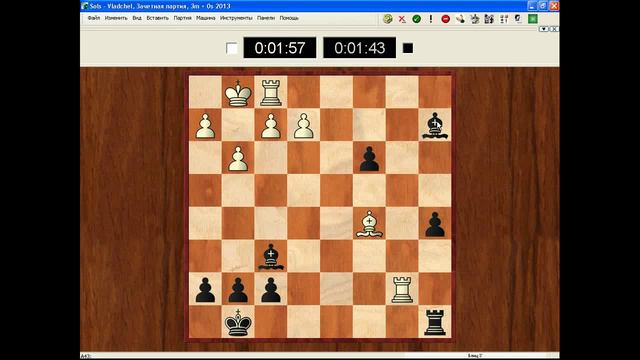Open the Партия menu

[182, 18]
